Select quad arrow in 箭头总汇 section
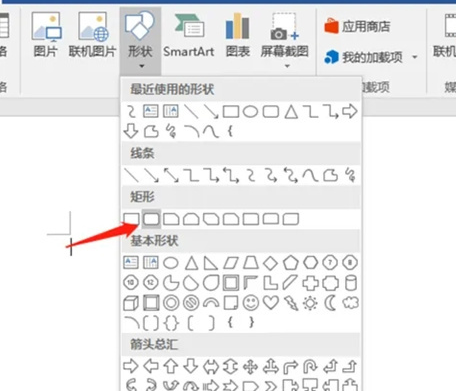 pyautogui.click(x=250, y=367)
